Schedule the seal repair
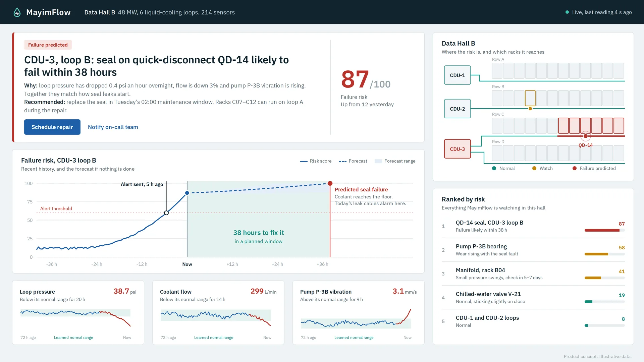The height and width of the screenshot is (362, 644). tap(52, 127)
